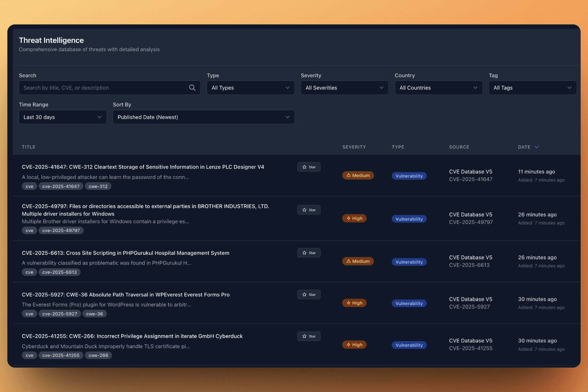Open the Sort By dropdown for Published Date
Viewport: 588px width, 392px height.
point(203,117)
